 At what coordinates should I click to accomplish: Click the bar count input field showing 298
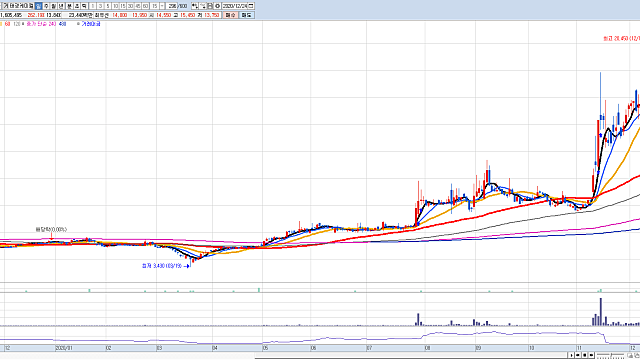point(172,6)
